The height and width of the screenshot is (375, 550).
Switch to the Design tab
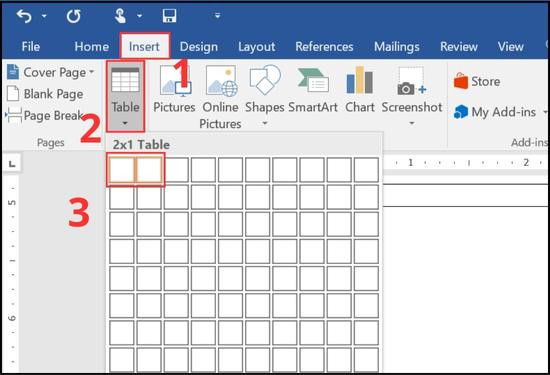pyautogui.click(x=199, y=47)
